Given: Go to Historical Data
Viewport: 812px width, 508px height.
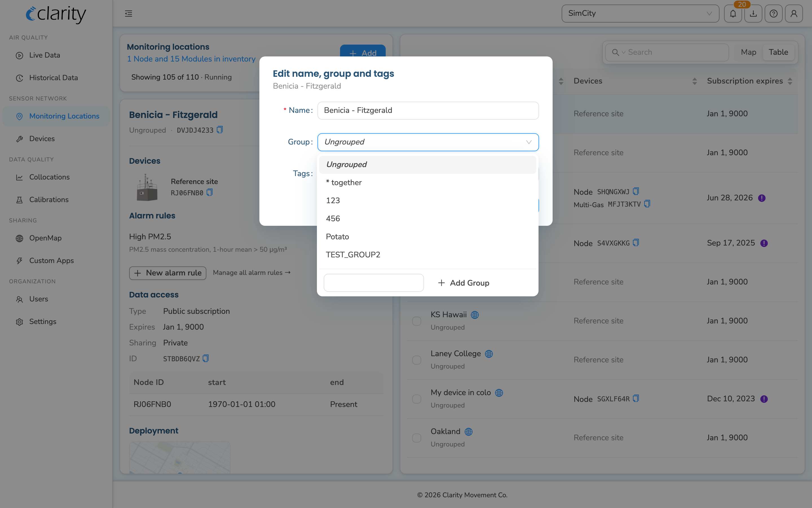Looking at the screenshot, I should (56, 78).
